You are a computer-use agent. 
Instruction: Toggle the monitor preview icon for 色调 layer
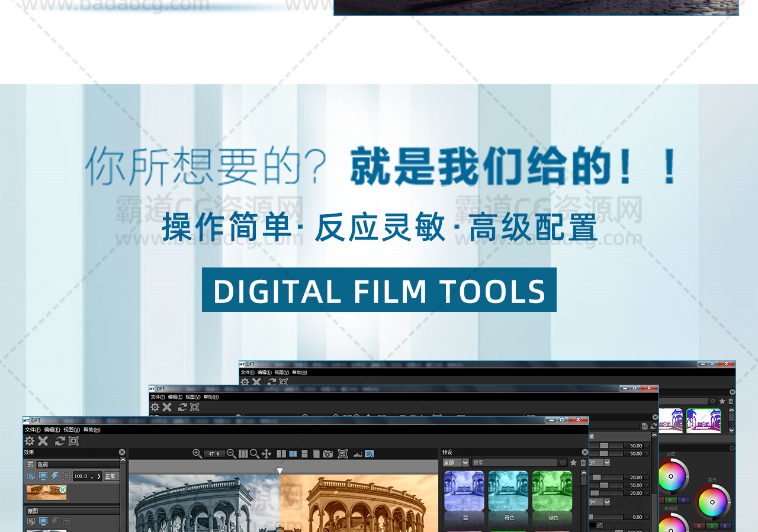pyautogui.click(x=43, y=476)
